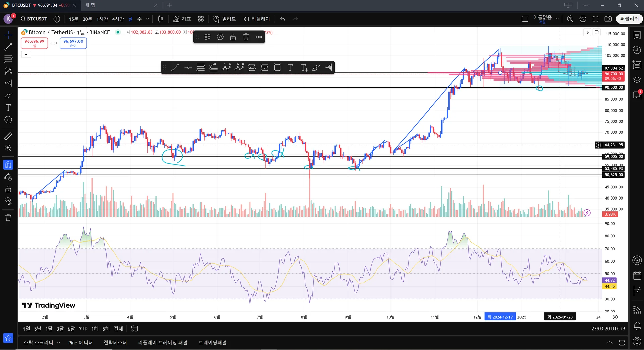
Task: Select the measure ruler tool
Action: click(8, 136)
